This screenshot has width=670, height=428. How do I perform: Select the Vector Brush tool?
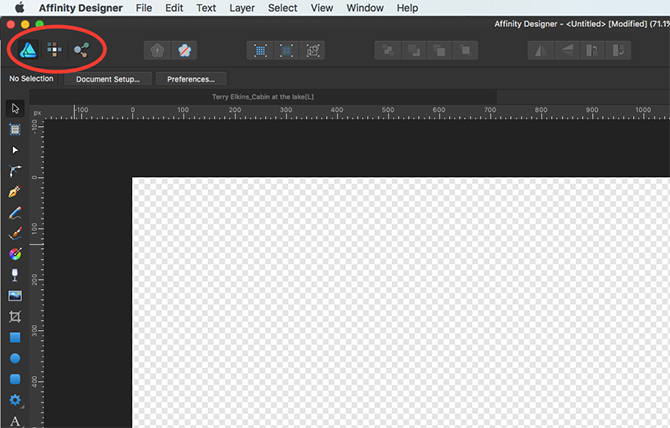point(15,233)
